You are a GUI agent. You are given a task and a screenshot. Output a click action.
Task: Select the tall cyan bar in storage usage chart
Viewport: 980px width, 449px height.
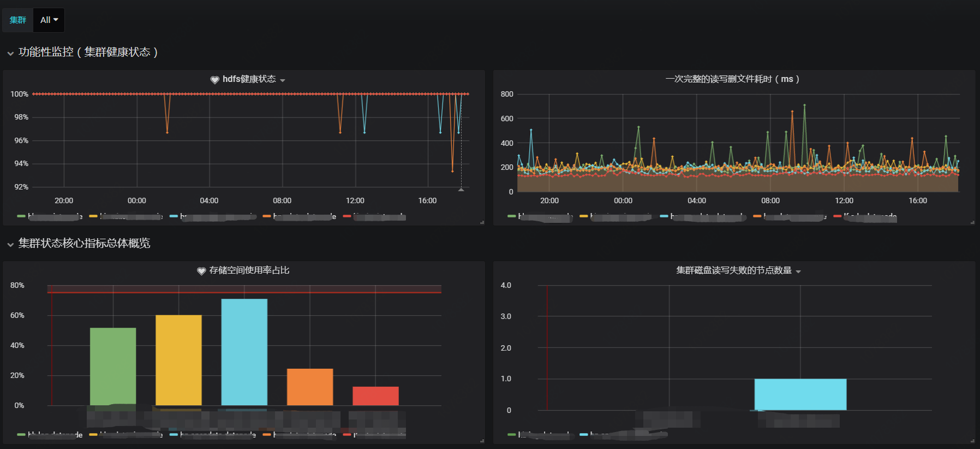tap(244, 352)
